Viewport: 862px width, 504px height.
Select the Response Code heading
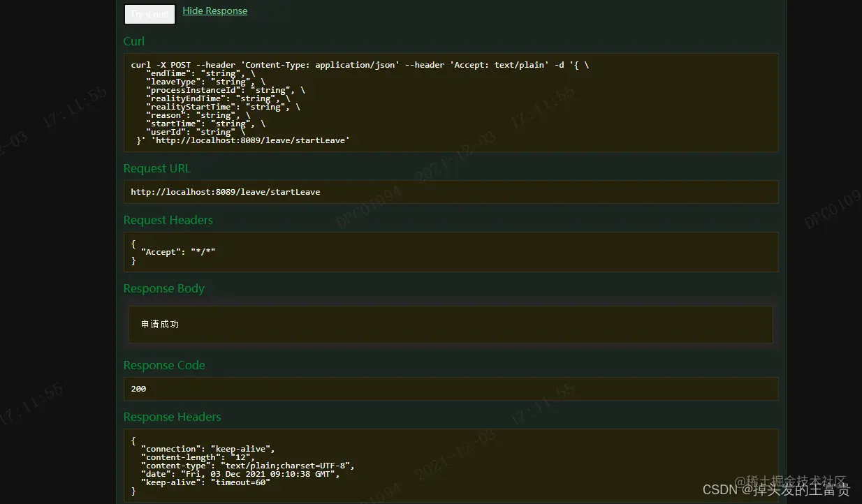click(164, 365)
